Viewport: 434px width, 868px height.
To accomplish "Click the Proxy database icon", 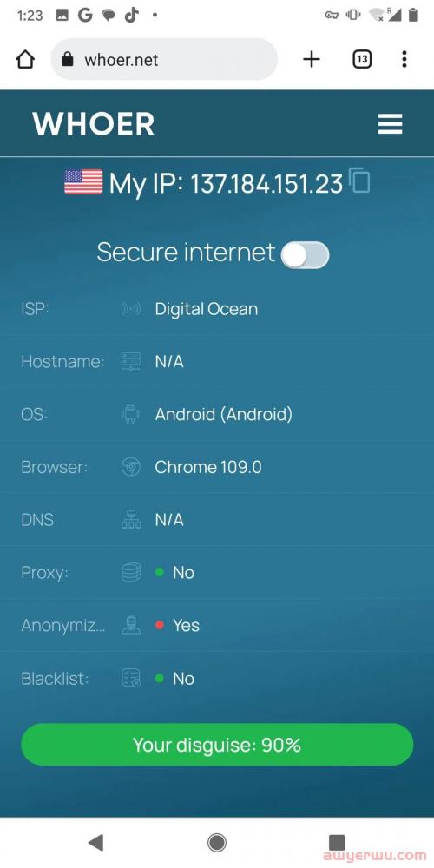I will pos(131,572).
